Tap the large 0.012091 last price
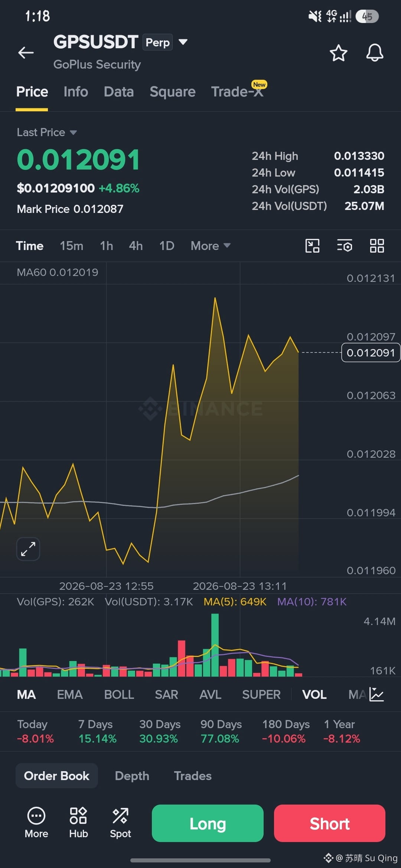Image resolution: width=401 pixels, height=868 pixels. pyautogui.click(x=78, y=160)
